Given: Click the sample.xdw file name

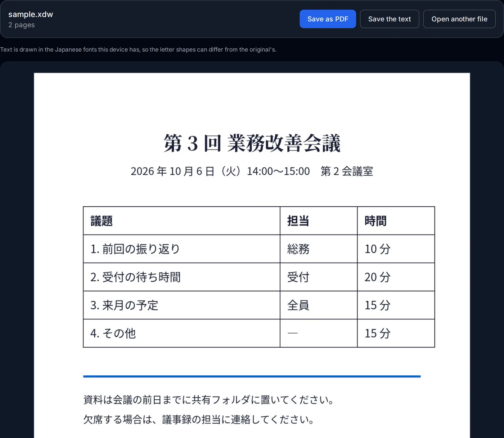Looking at the screenshot, I should 31,14.
